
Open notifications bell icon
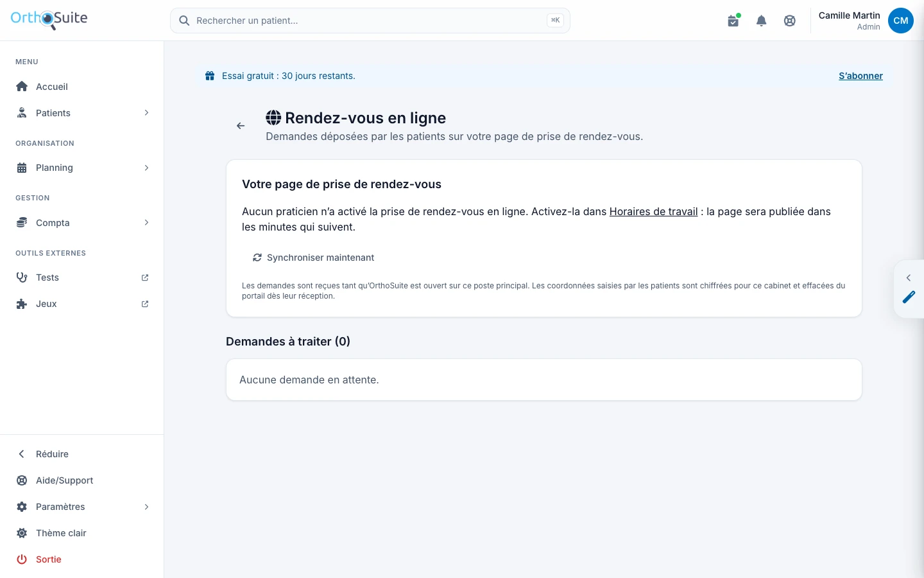(x=762, y=21)
